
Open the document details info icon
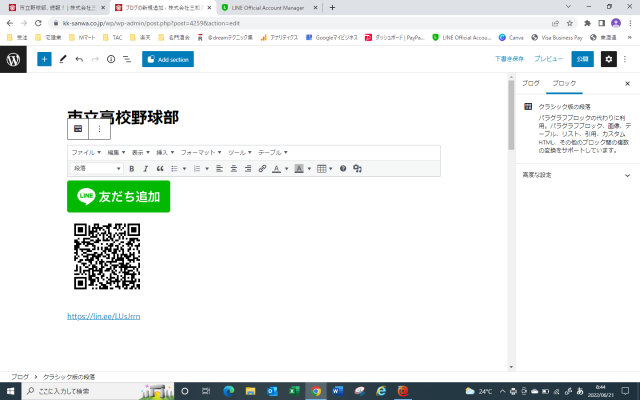tap(111, 59)
